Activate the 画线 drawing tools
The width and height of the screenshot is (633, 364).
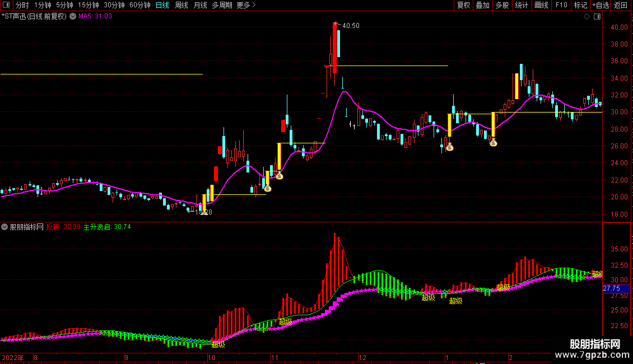point(541,5)
